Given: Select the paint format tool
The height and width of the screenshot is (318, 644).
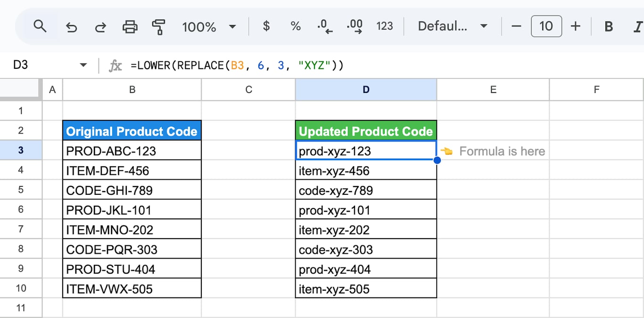Looking at the screenshot, I should pos(159,26).
